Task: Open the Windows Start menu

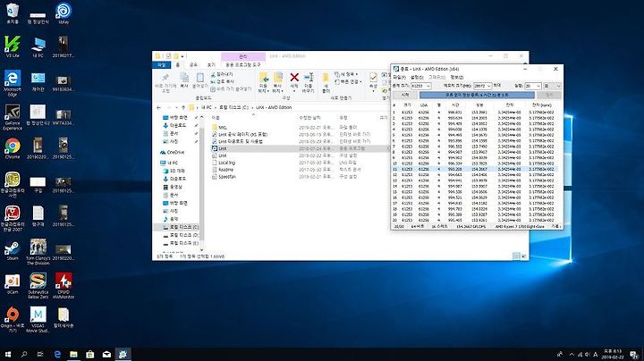Action: 8,354
